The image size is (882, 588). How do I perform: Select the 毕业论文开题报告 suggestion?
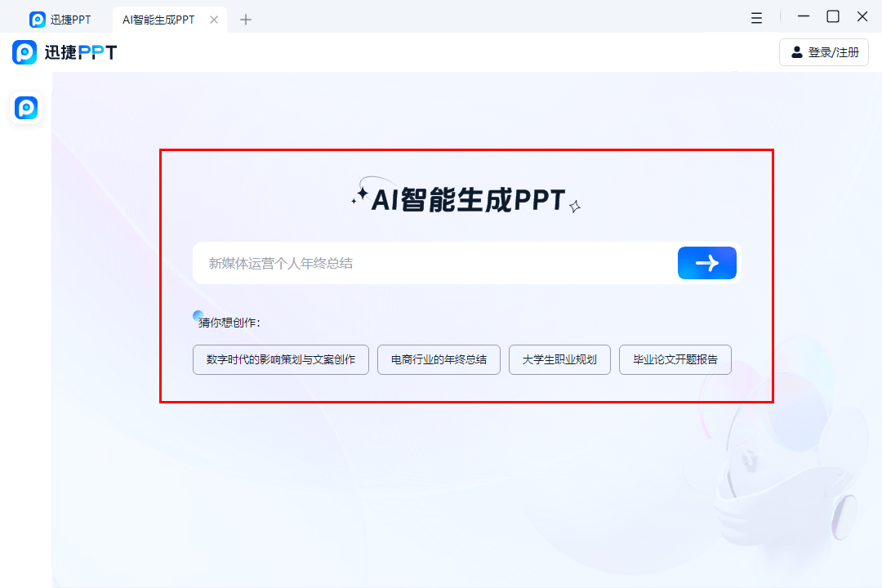[x=675, y=359]
